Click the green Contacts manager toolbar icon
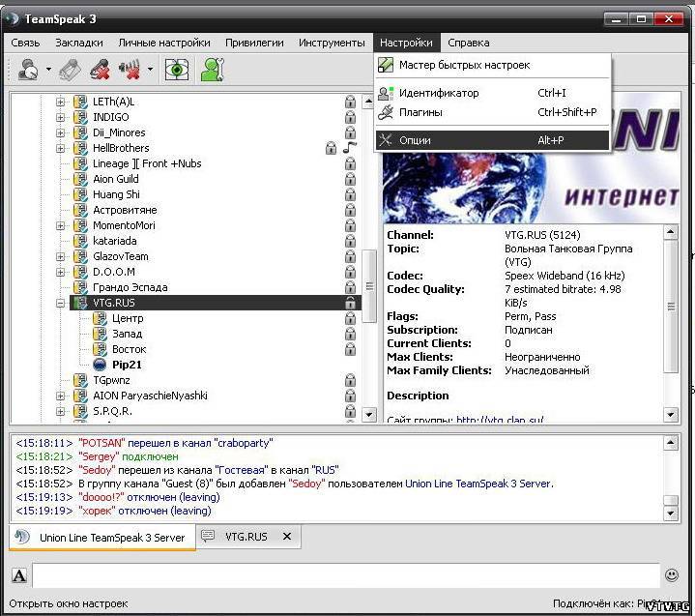 pos(213,70)
